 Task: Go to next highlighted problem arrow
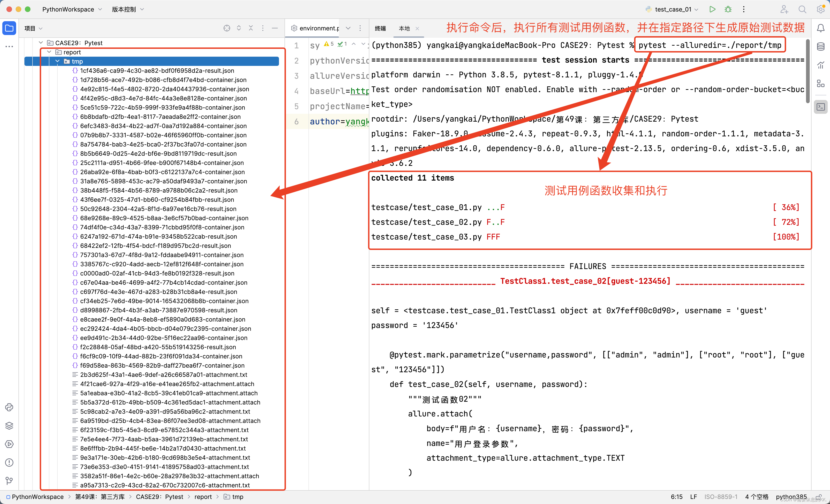point(363,44)
